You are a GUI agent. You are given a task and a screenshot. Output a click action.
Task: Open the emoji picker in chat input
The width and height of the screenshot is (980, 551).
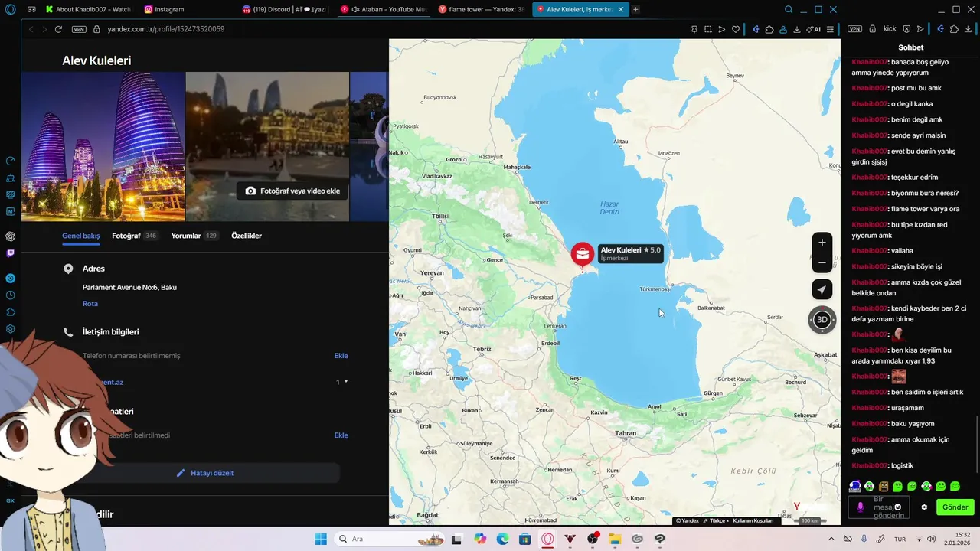click(x=897, y=507)
